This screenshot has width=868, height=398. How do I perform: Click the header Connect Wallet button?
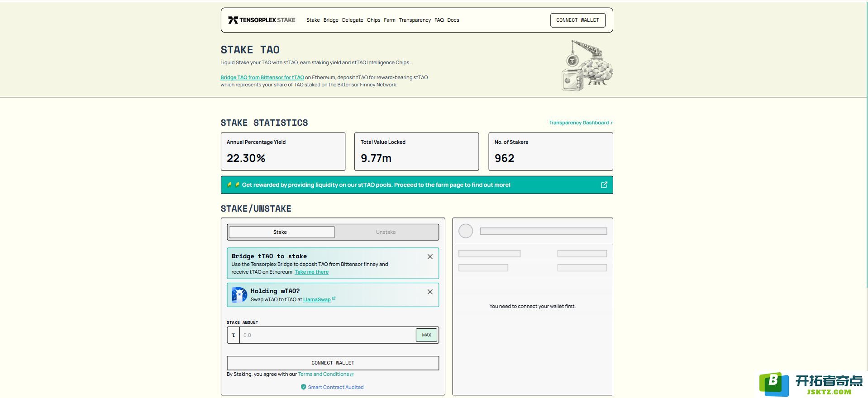[x=577, y=20]
